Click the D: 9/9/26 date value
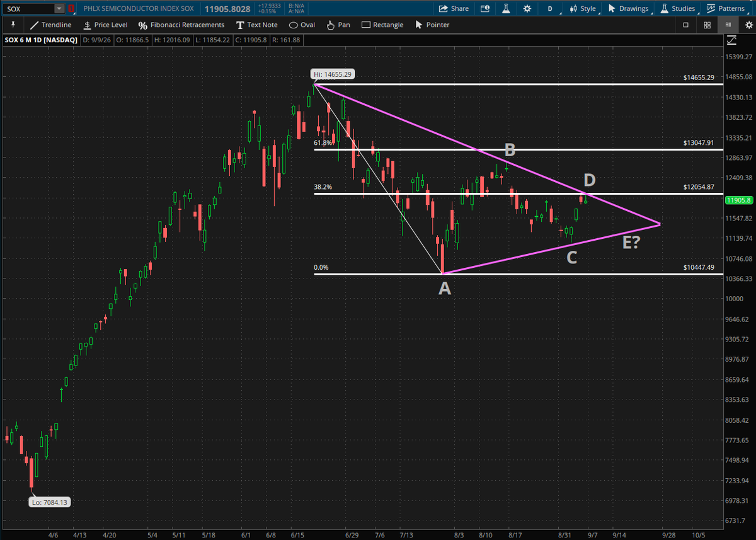 [x=98, y=40]
